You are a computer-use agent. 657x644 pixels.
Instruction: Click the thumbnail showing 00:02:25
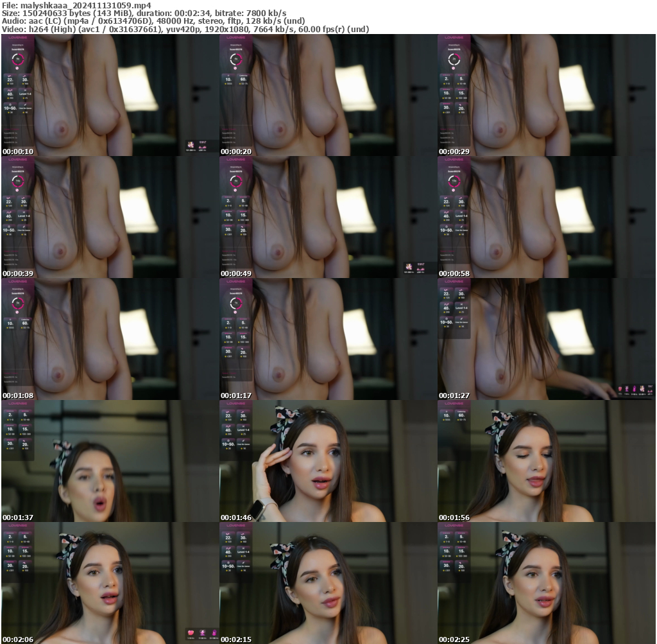click(546, 580)
